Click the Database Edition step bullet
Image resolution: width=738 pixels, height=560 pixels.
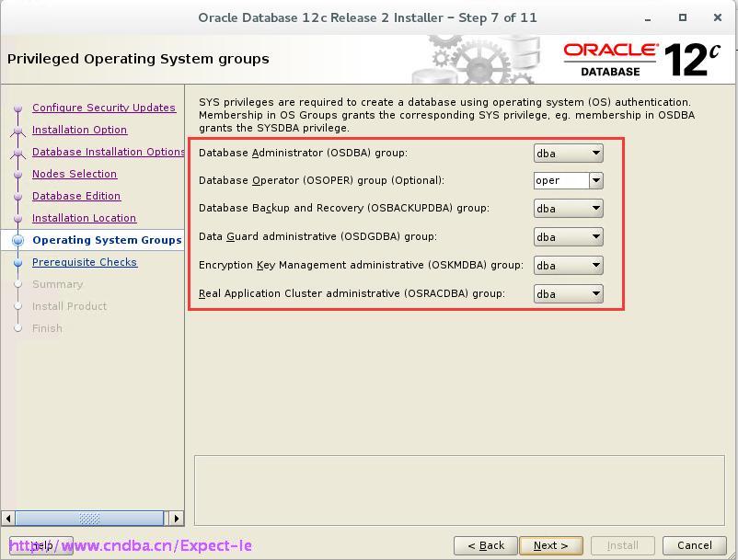17,197
